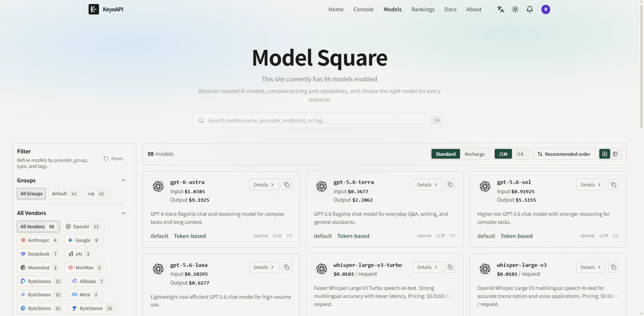
Task: Copy the gpt-5.6-terra model name
Action: (450, 185)
